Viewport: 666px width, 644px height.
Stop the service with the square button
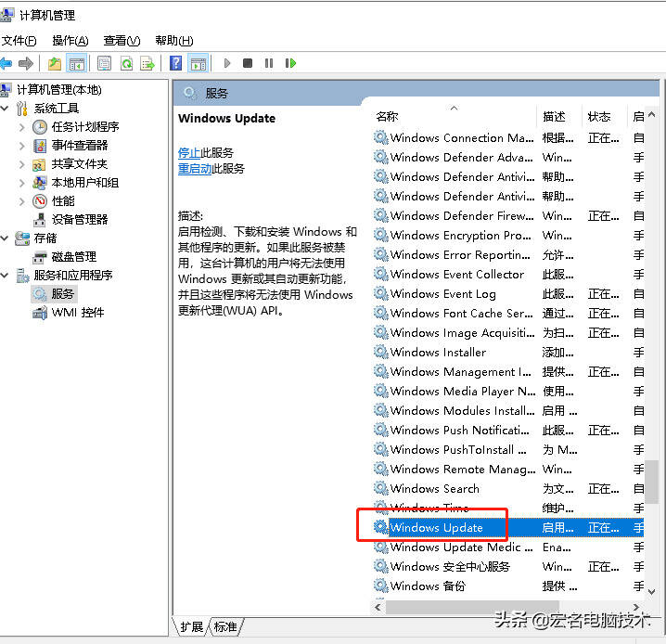click(248, 63)
